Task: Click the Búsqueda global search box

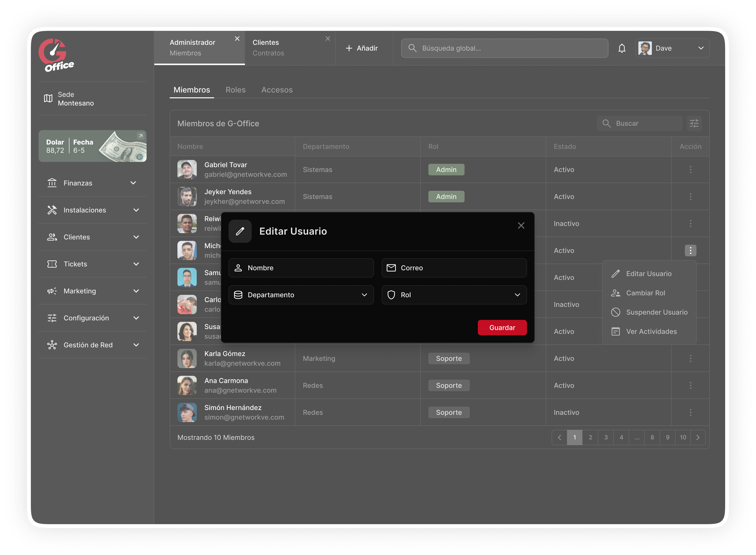Action: (x=504, y=48)
